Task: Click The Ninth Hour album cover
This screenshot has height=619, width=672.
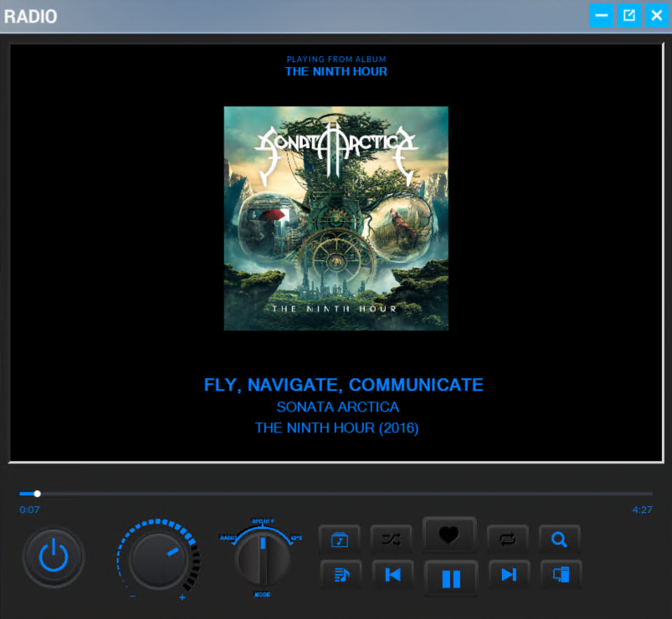Action: pos(336,218)
